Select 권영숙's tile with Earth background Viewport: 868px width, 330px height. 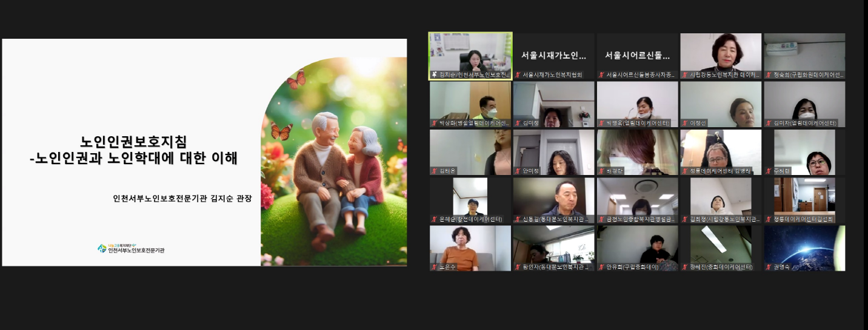pyautogui.click(x=804, y=247)
